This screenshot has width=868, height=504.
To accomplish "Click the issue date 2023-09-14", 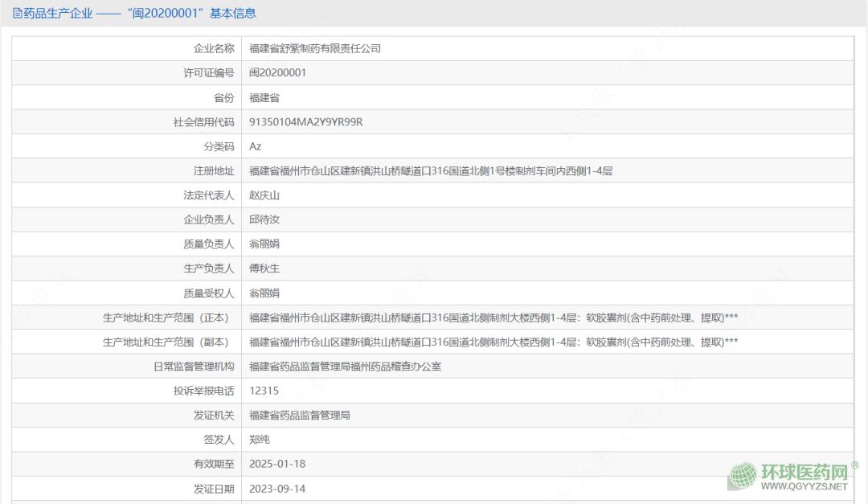I will tap(277, 489).
